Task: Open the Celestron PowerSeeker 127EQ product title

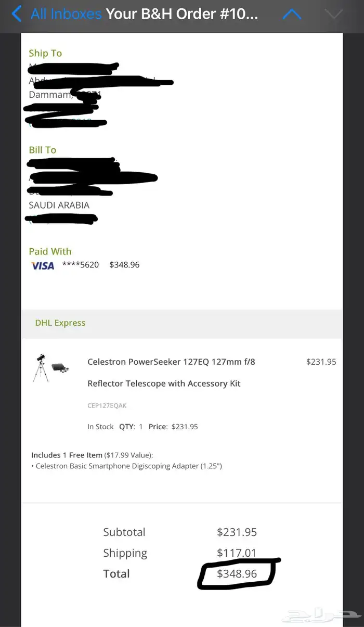Action: (x=171, y=362)
